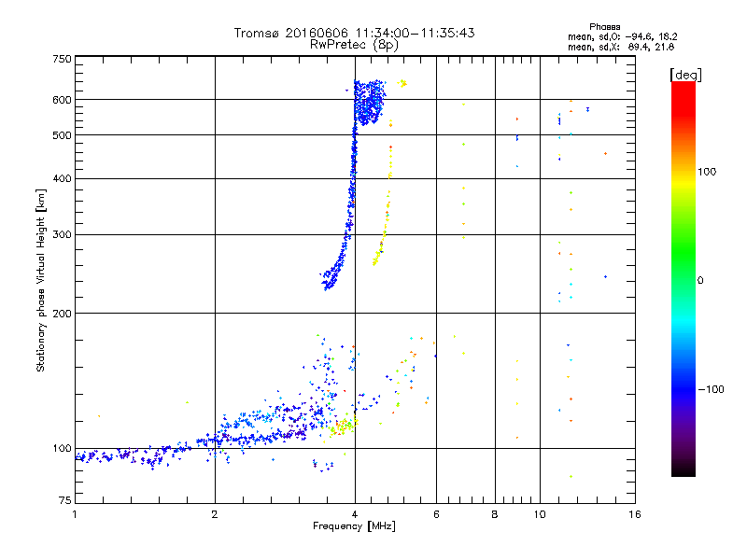747x560 pixels.
Task: Click the x-axis tick label '2'
Action: 215,514
